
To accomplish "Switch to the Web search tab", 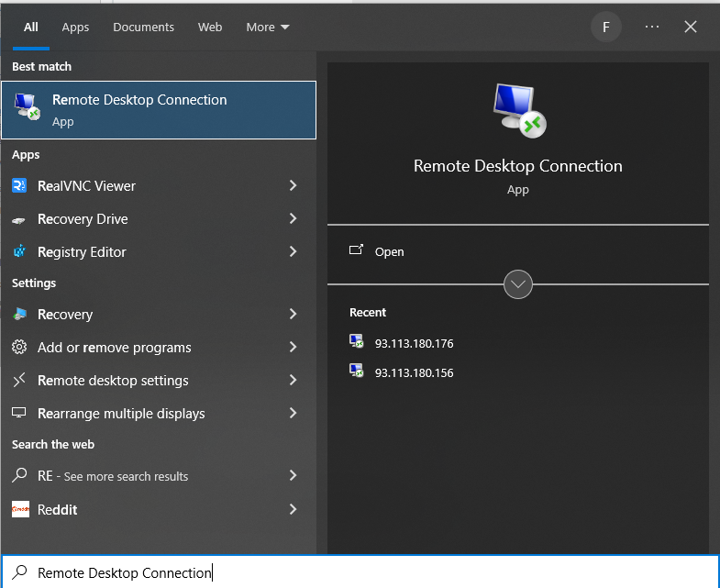I will [x=210, y=28].
